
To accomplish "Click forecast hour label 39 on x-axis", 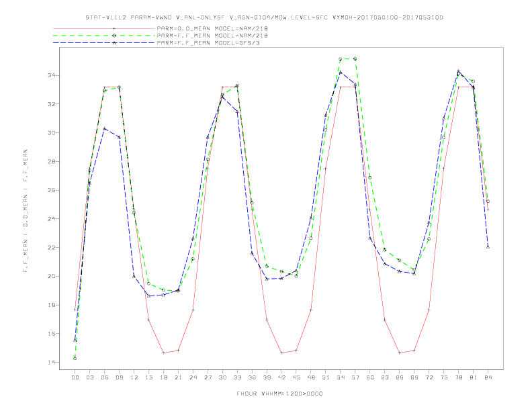I will (x=267, y=377).
